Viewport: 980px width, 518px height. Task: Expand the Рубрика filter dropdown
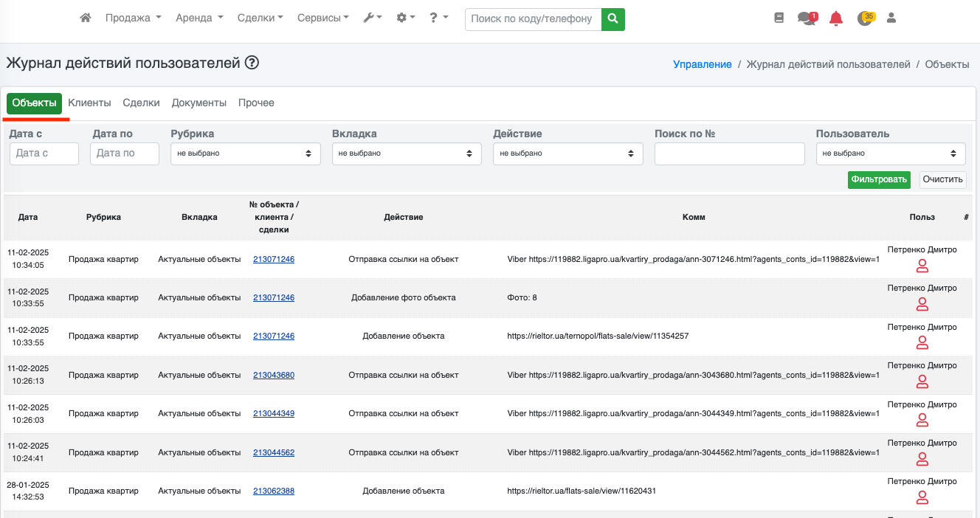(245, 153)
